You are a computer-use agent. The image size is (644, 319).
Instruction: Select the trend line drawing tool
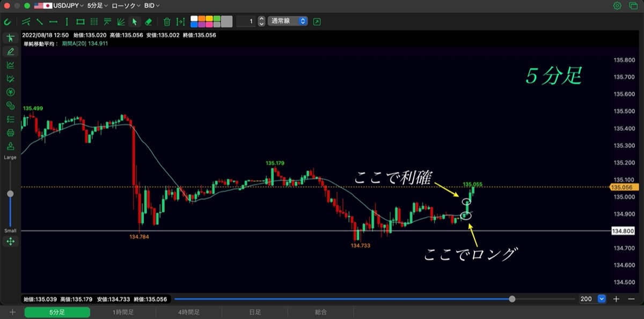[x=40, y=21]
